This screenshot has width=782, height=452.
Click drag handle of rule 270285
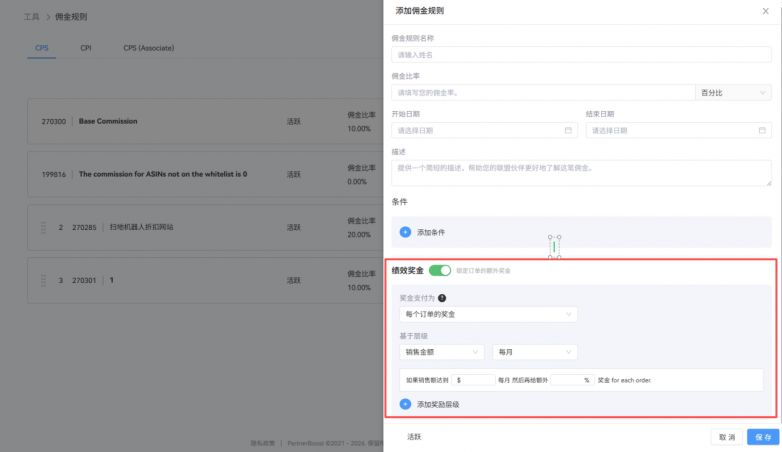point(43,227)
